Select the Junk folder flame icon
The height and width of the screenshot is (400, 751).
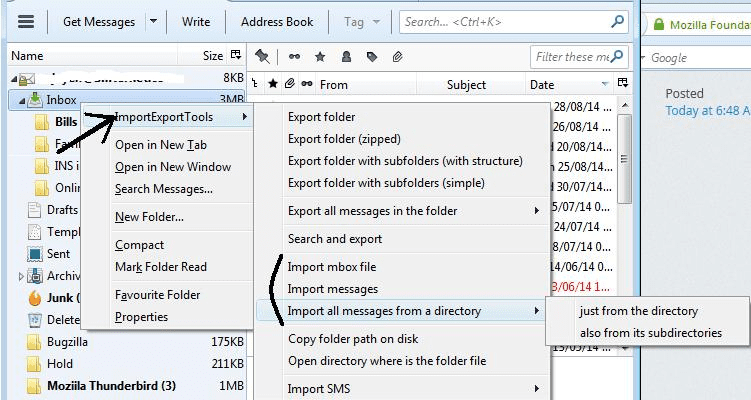34,298
